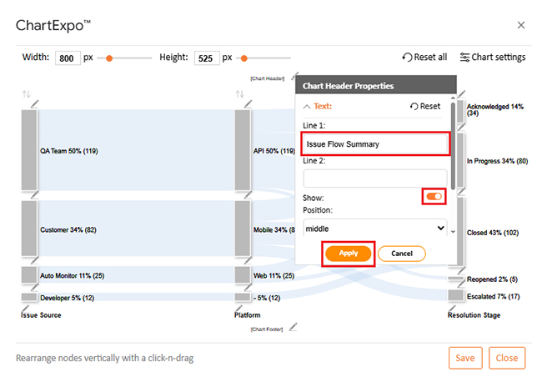Save the chart
The image size is (542, 392).
[464, 358]
